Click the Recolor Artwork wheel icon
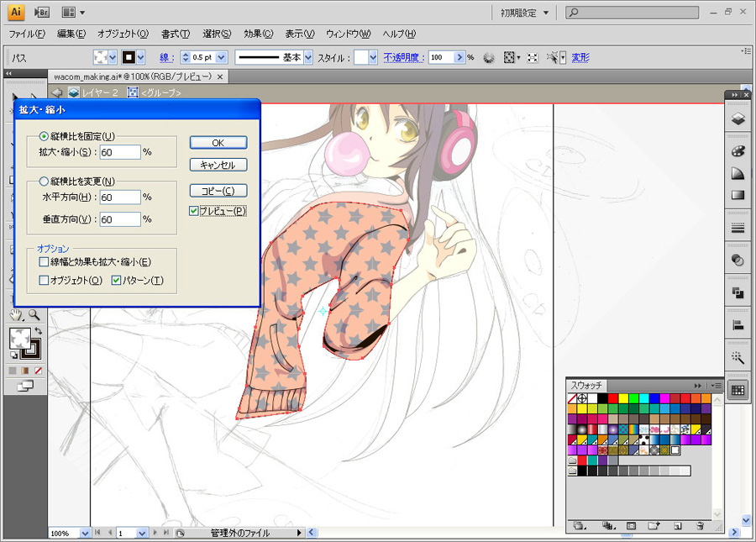 [488, 58]
